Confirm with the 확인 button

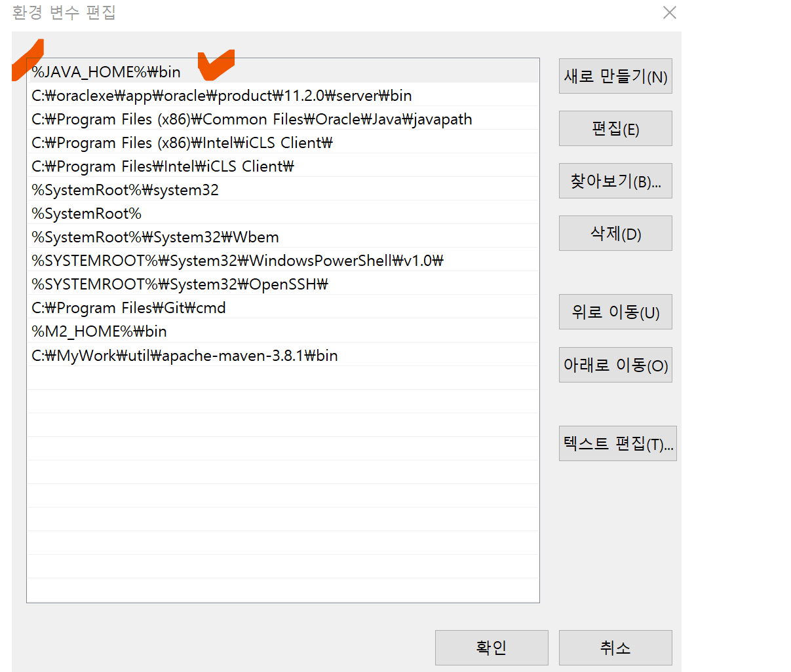click(x=492, y=648)
